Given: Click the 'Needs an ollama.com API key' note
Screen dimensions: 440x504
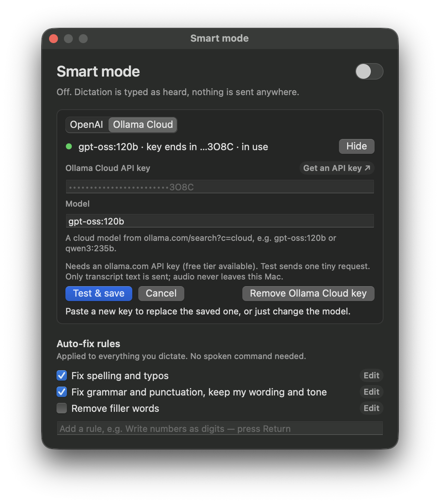Looking at the screenshot, I should [x=218, y=271].
